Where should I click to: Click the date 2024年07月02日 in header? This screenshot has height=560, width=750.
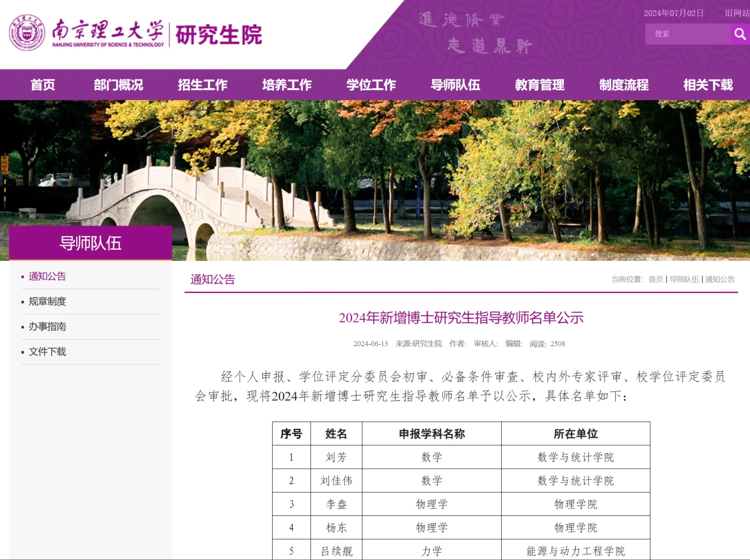673,13
